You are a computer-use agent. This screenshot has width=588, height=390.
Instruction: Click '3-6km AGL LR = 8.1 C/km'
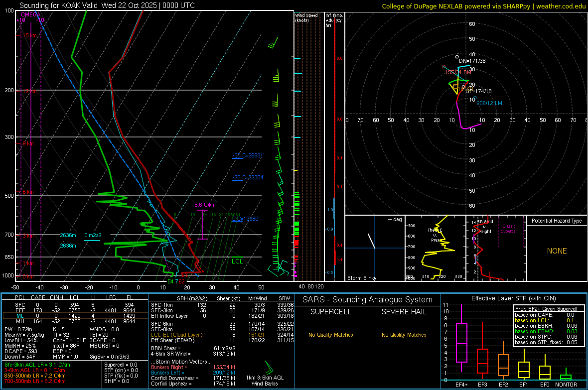(34, 370)
